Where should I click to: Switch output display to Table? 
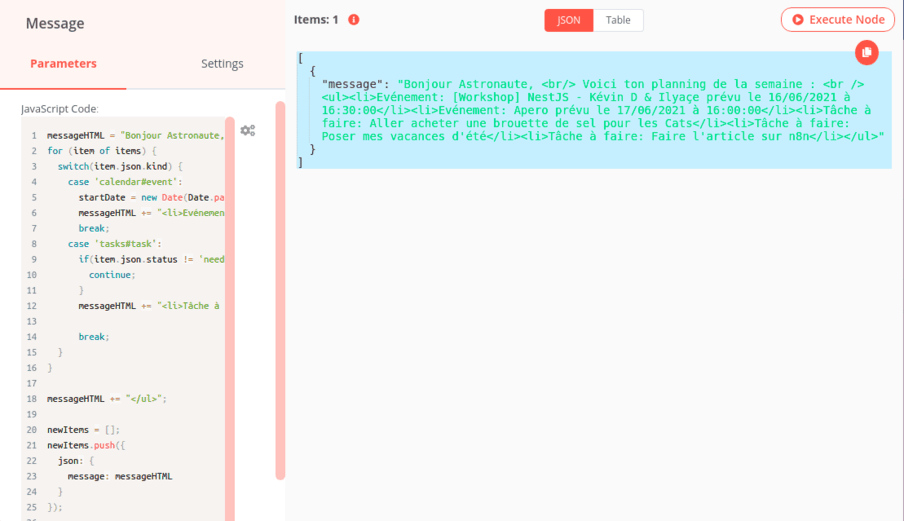pyautogui.click(x=618, y=20)
